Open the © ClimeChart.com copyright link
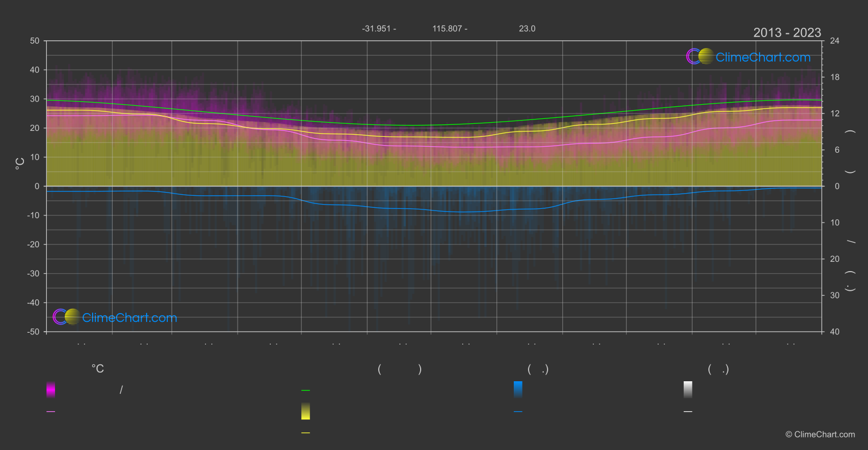 [x=820, y=434]
